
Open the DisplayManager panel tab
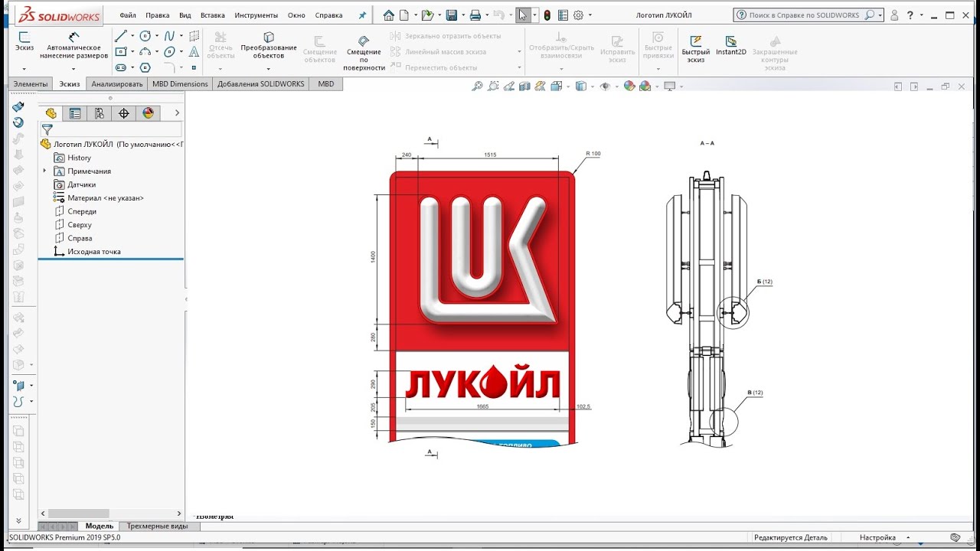click(149, 113)
